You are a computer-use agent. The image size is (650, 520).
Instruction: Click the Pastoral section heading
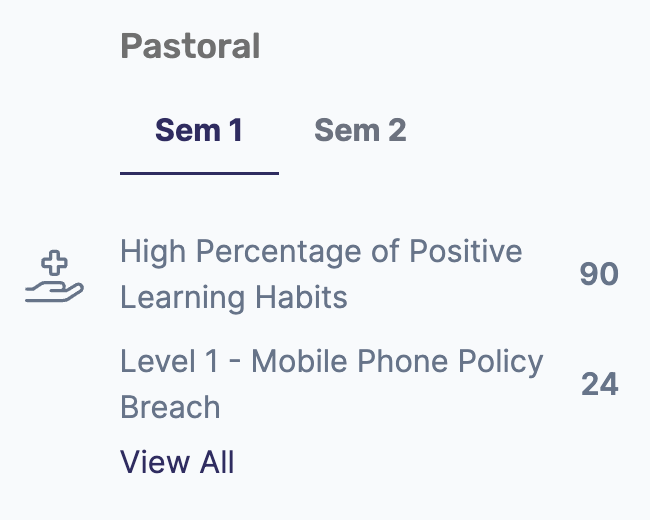(x=190, y=46)
